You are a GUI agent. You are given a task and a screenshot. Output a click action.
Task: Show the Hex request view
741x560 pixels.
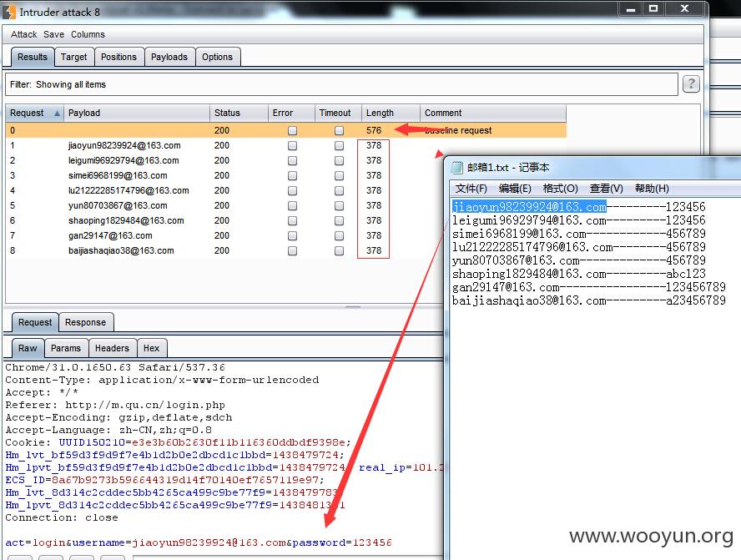pyautogui.click(x=151, y=348)
